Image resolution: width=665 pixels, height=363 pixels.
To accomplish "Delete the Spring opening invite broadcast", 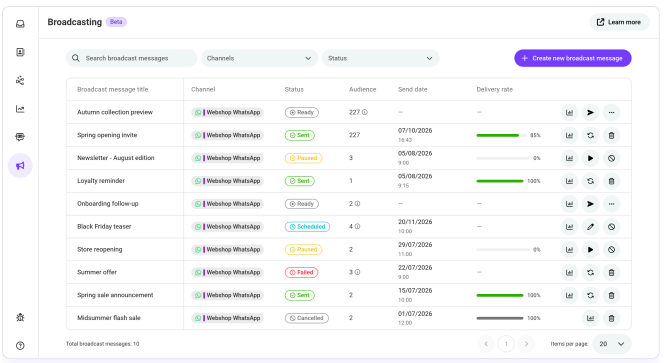I will point(611,135).
